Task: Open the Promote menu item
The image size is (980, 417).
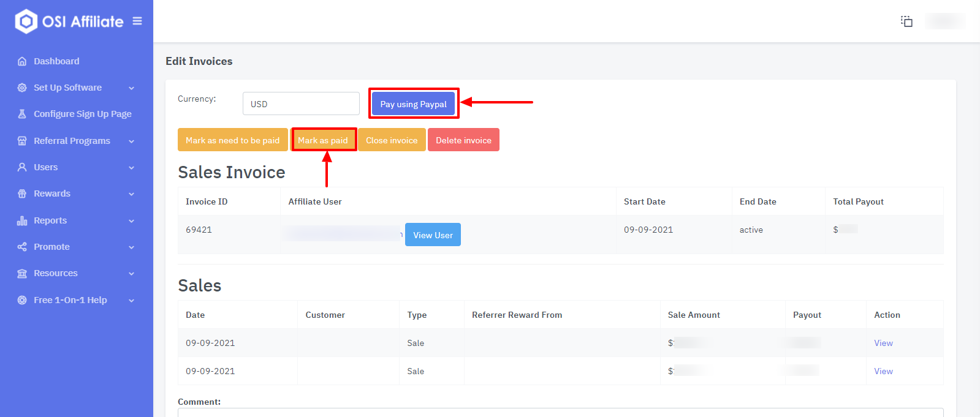Action: coord(51,247)
